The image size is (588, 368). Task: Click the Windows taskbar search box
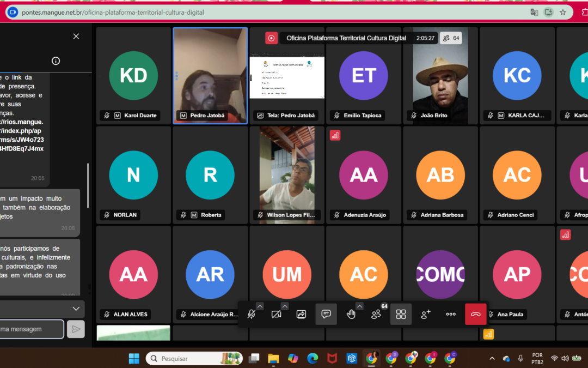(x=194, y=359)
